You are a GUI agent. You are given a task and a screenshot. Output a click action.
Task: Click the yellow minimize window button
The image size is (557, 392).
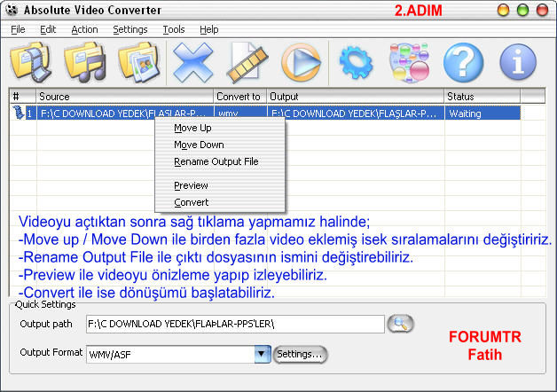pos(503,10)
